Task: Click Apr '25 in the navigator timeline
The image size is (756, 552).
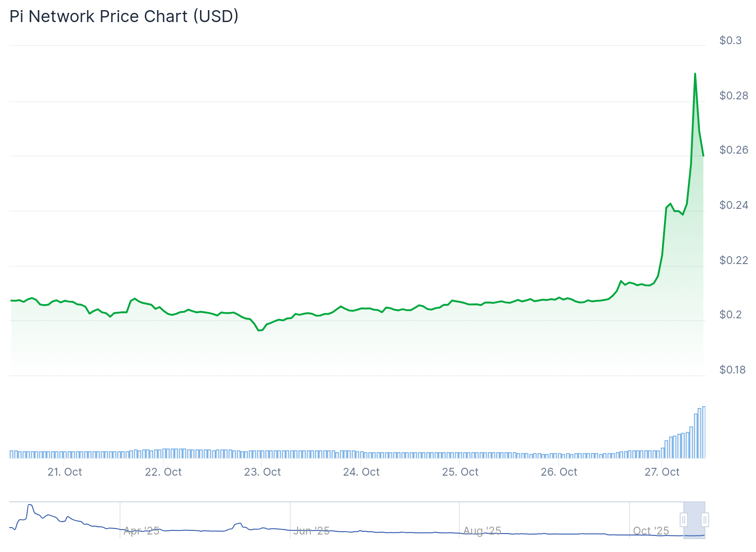Action: coord(142,531)
